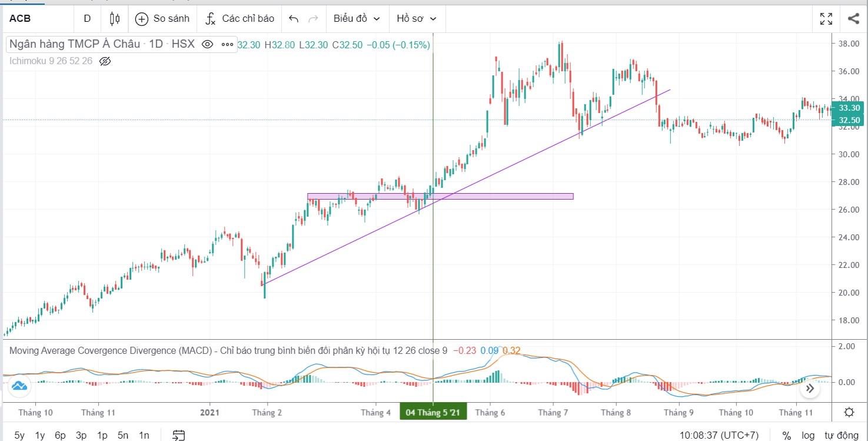
Task: Show the hidden Ichimoku indicator
Action: (x=105, y=61)
